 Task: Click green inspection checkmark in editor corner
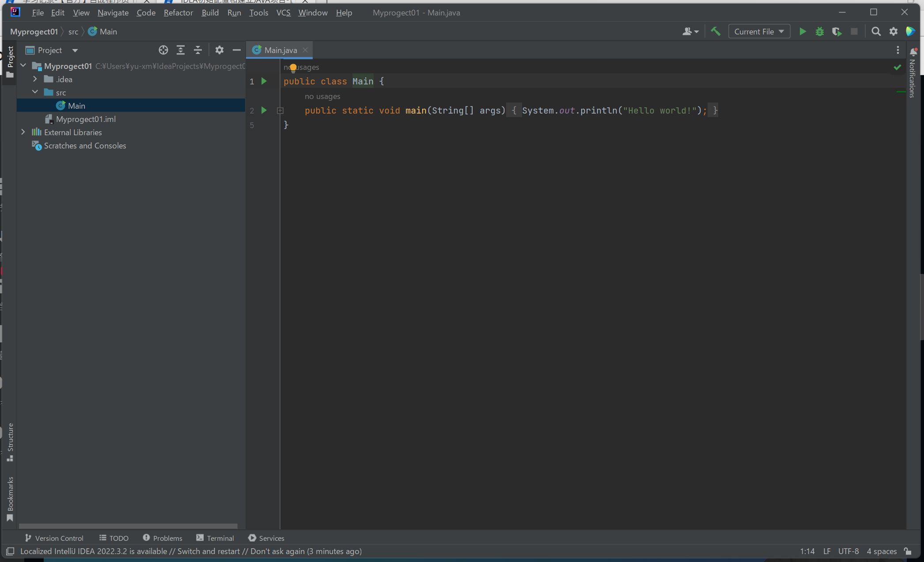pos(897,67)
